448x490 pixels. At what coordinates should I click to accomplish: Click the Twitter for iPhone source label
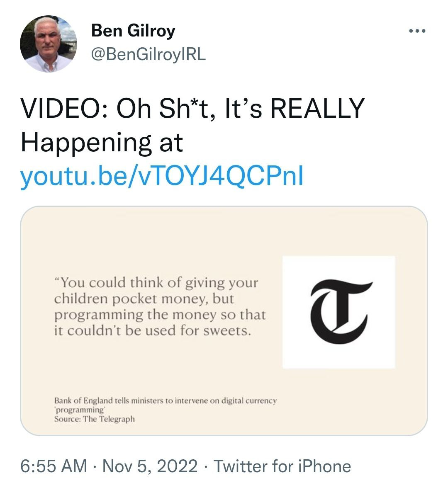tap(282, 466)
